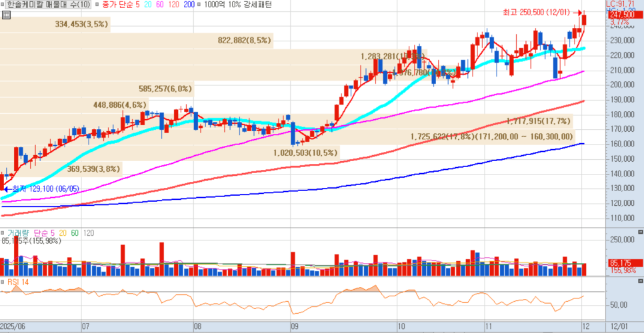Click the 3.77% change readout

tap(619, 22)
